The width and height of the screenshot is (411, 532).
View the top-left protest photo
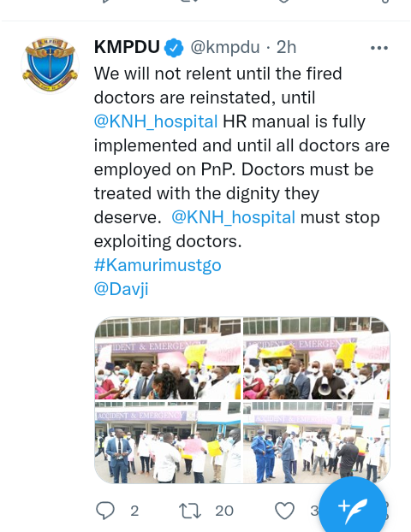coord(168,358)
